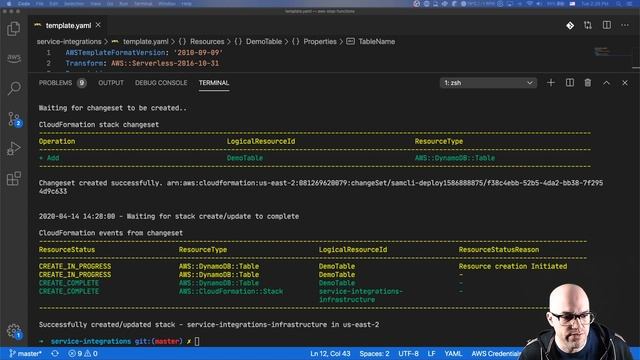The image size is (640, 360).
Task: Close the template.yaml editor tab
Action: 98,25
